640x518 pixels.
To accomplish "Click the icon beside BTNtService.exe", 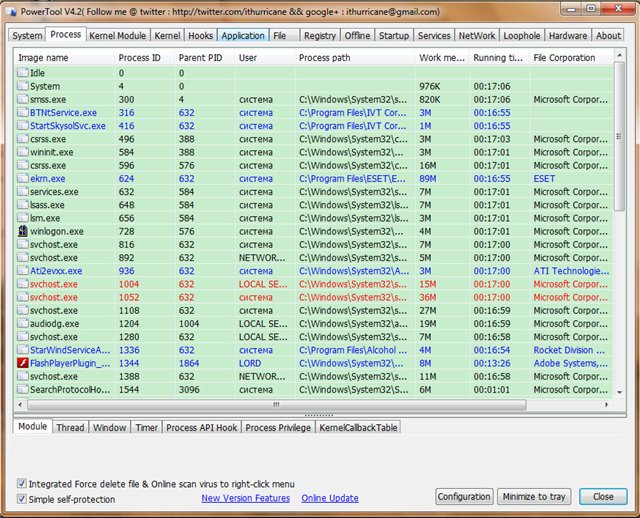I will 23,112.
